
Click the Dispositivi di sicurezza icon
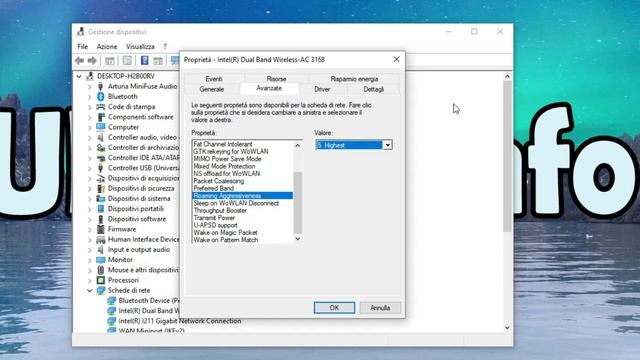(x=100, y=188)
